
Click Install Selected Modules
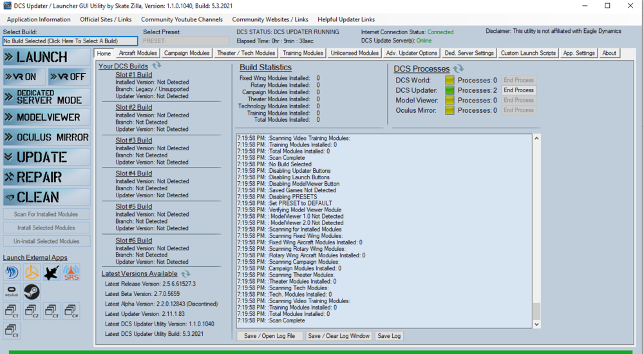click(46, 228)
